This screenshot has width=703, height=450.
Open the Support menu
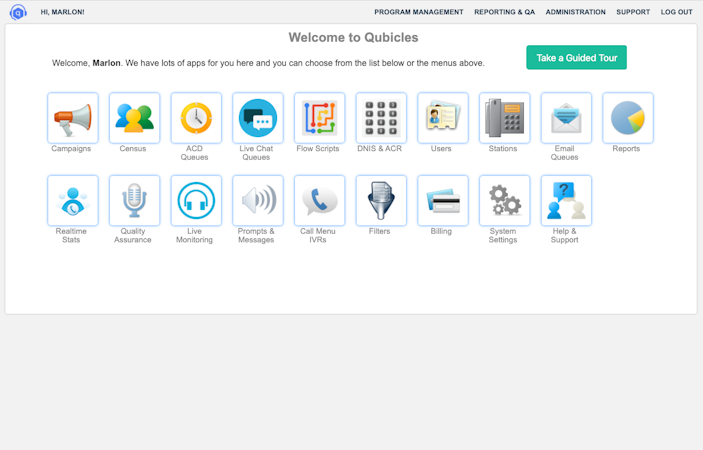633,12
